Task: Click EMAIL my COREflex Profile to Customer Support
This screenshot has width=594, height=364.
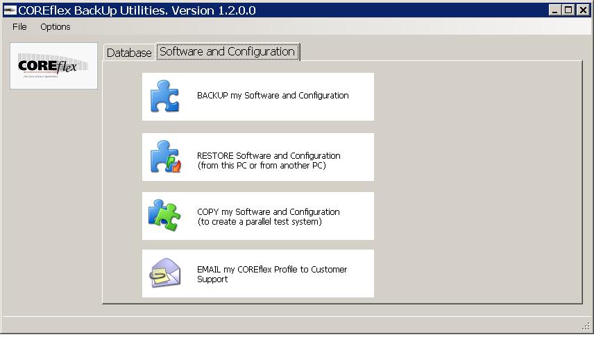Action: coord(258,274)
